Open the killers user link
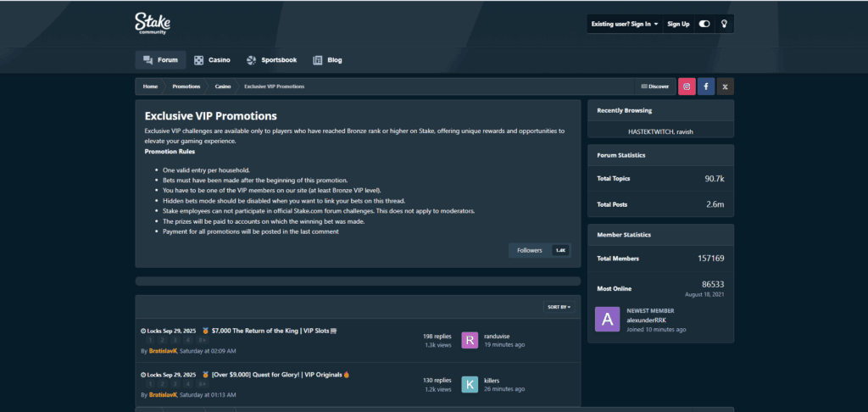 pyautogui.click(x=492, y=381)
